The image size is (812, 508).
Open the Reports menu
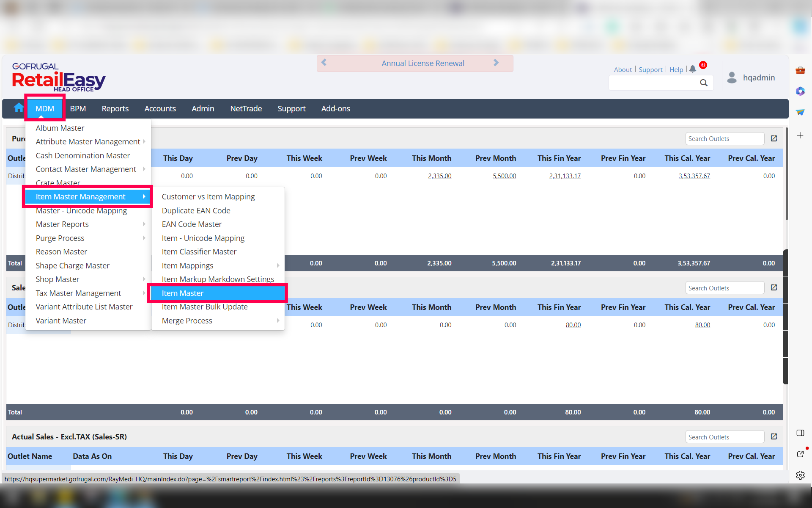pos(115,109)
